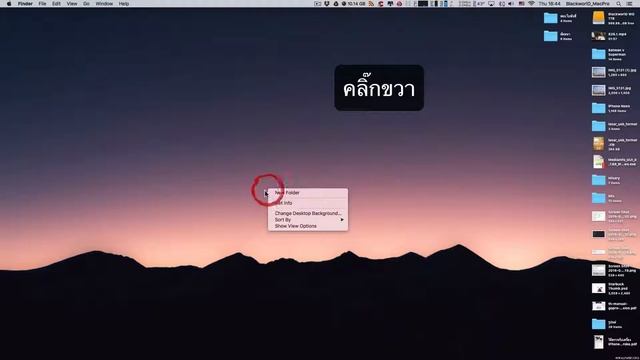Open Spotlight search magnifier icon
The image size is (640, 360).
619,4
